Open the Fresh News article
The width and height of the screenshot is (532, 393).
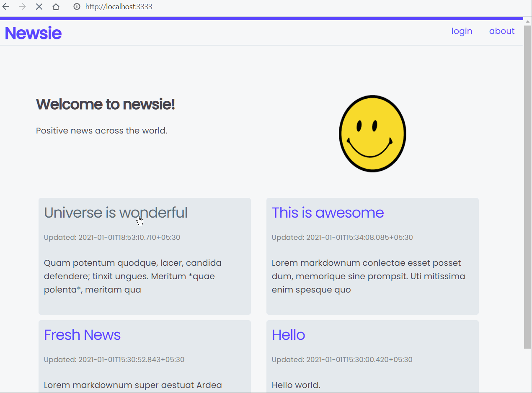tap(82, 335)
